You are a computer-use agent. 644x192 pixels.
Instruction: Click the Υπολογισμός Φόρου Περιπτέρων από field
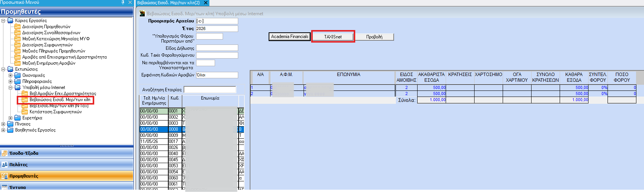209,36
